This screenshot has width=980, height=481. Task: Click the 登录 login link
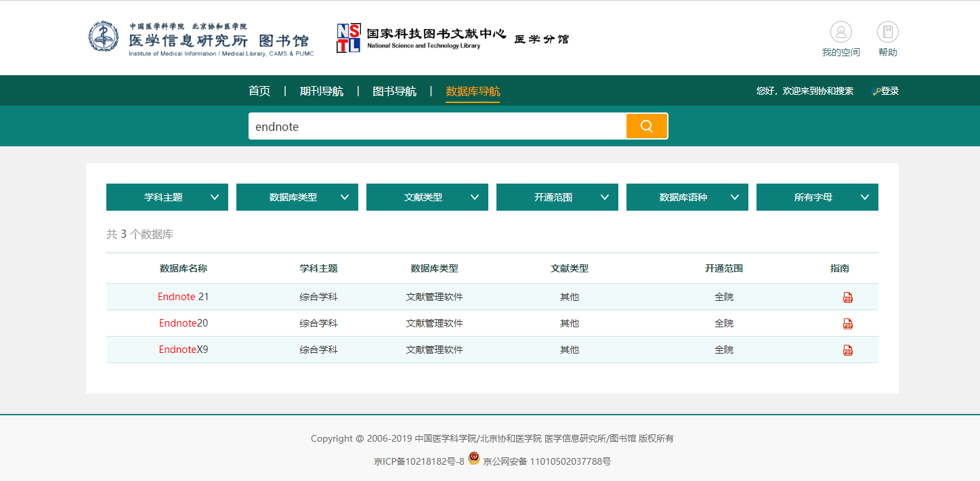coord(890,91)
